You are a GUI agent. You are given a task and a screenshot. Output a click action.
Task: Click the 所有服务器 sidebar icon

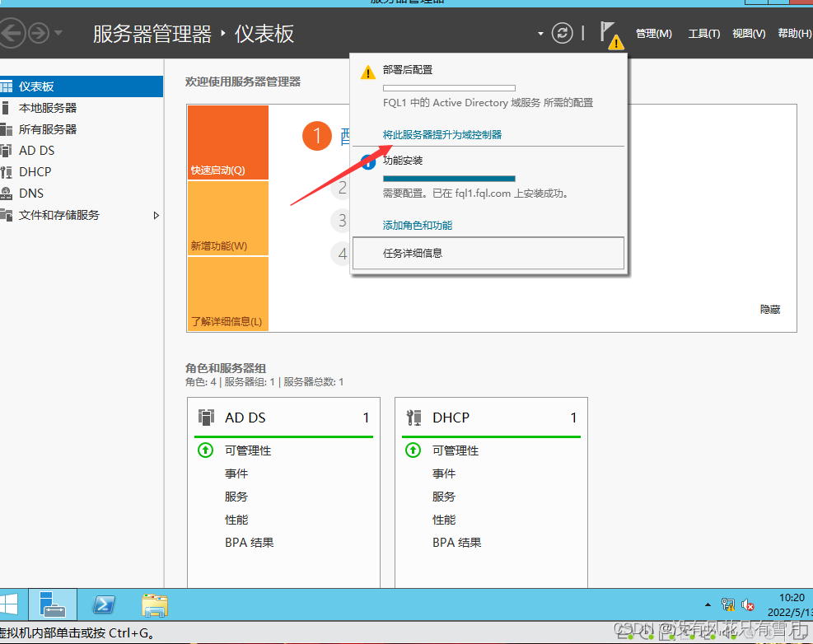click(7, 129)
